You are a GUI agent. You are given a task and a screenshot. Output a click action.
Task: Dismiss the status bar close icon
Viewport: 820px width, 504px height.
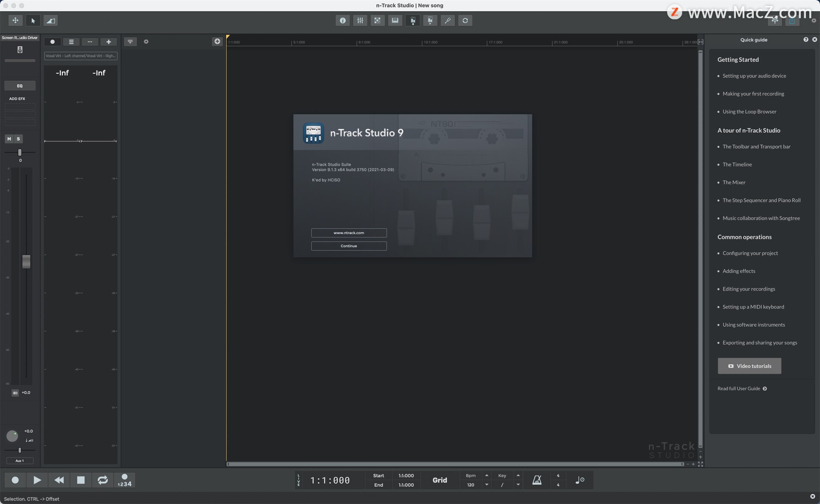[x=812, y=496]
